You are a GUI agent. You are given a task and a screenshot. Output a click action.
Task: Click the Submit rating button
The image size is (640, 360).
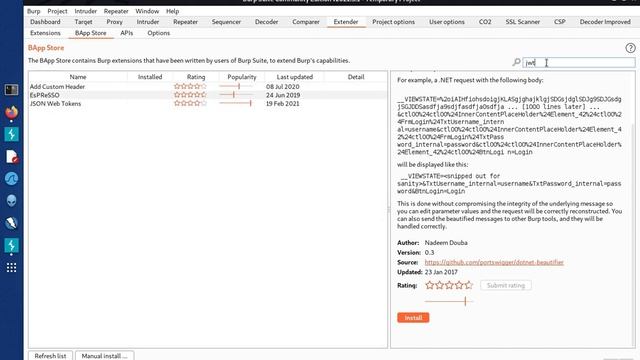point(506,285)
